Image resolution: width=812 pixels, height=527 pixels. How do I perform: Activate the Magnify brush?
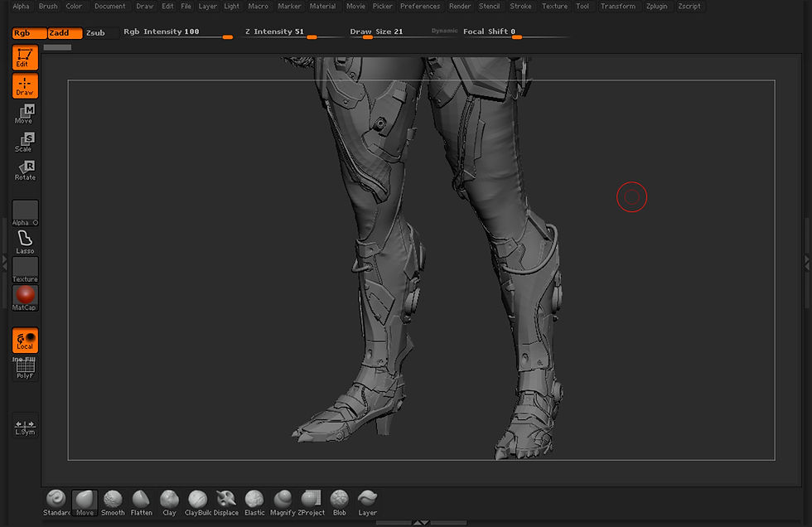pyautogui.click(x=283, y=500)
